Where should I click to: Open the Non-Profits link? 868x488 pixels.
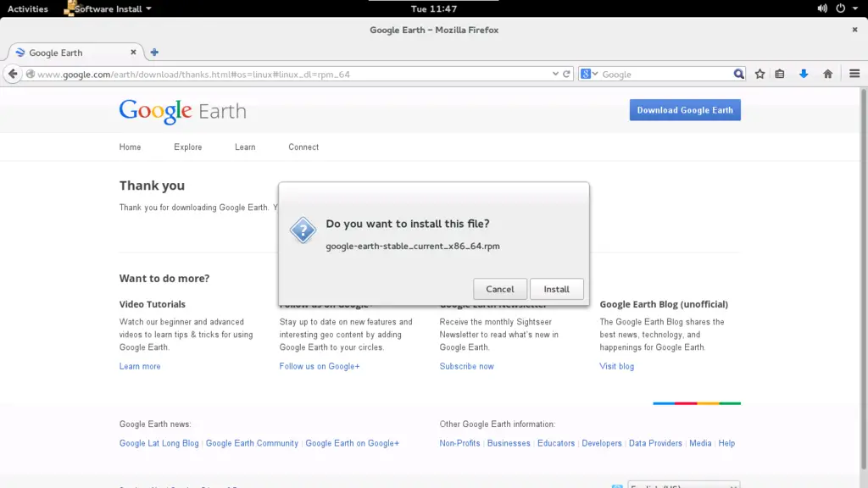click(x=460, y=443)
